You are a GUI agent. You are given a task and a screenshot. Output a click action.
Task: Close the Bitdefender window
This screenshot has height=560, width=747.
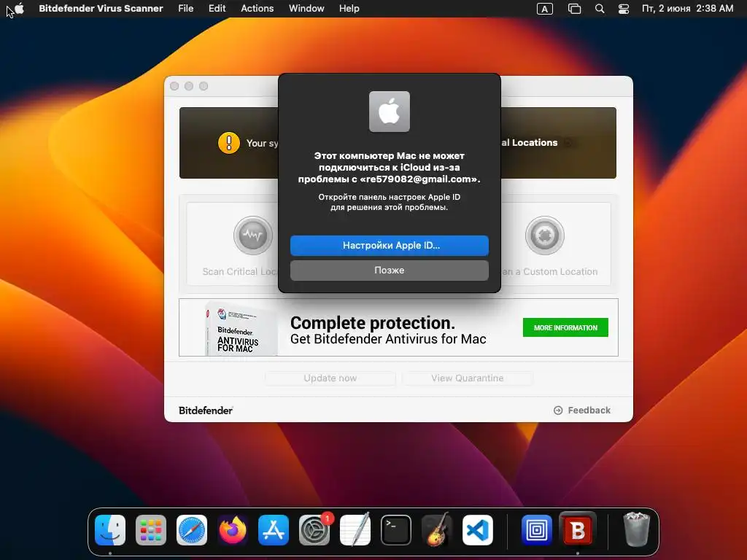pos(174,86)
